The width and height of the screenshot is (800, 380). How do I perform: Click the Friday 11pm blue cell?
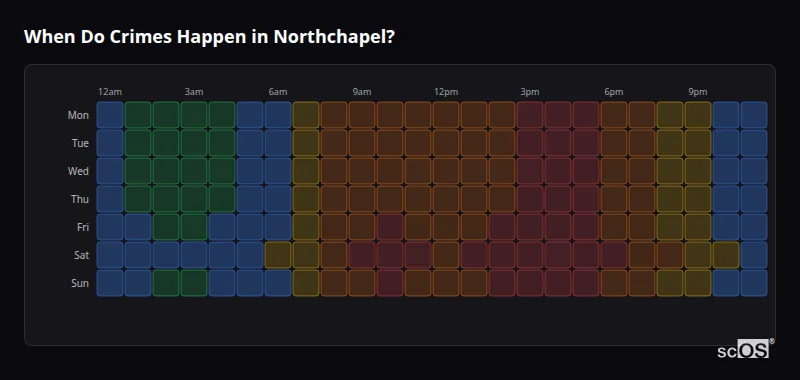[754, 227]
